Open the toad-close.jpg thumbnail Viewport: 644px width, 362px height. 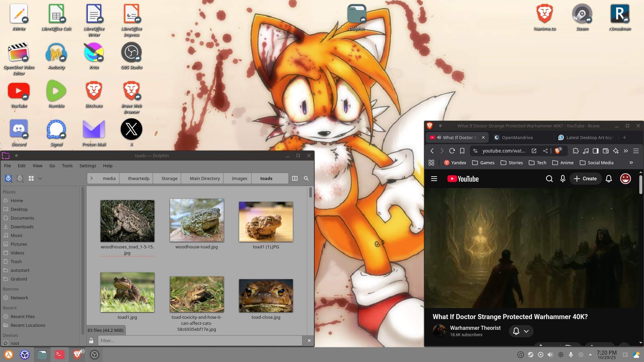266,296
